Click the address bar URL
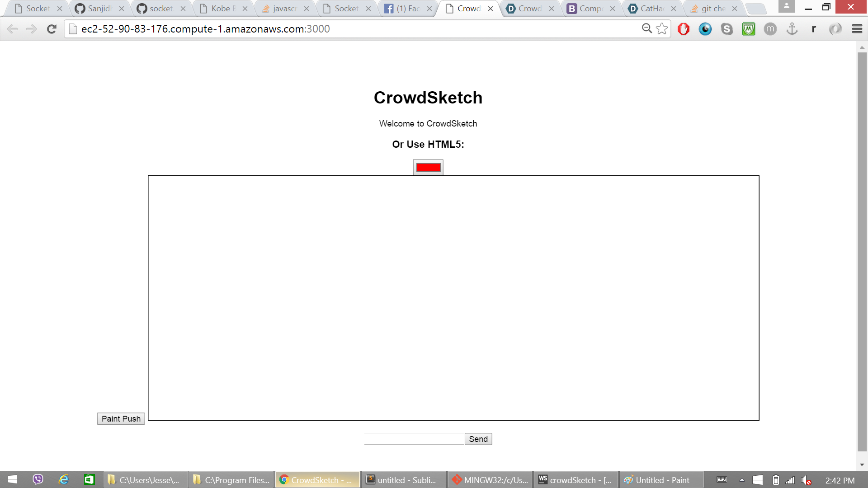 [205, 29]
